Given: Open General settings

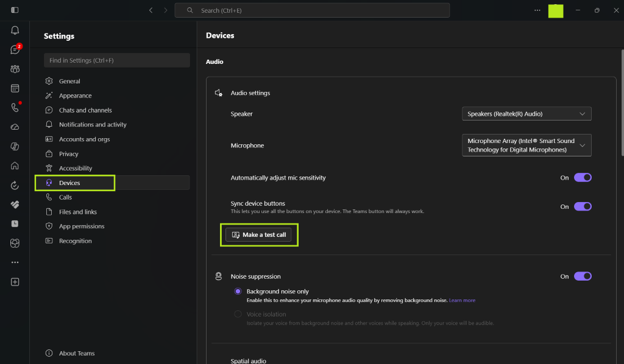Looking at the screenshot, I should [x=116, y=81].
